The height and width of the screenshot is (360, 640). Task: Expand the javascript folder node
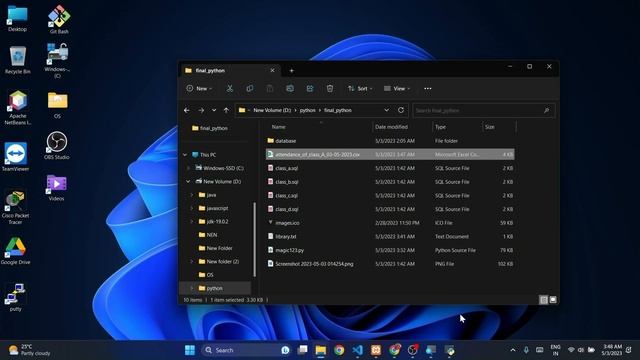[192, 208]
